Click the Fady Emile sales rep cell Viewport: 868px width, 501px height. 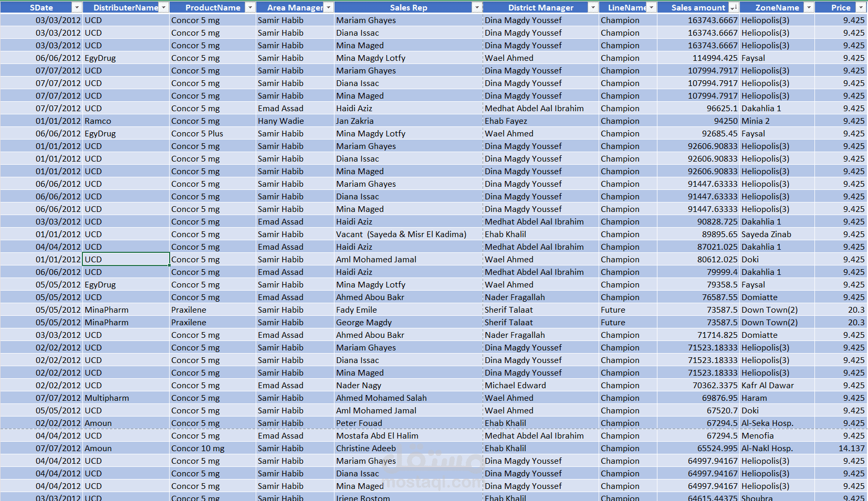409,310
